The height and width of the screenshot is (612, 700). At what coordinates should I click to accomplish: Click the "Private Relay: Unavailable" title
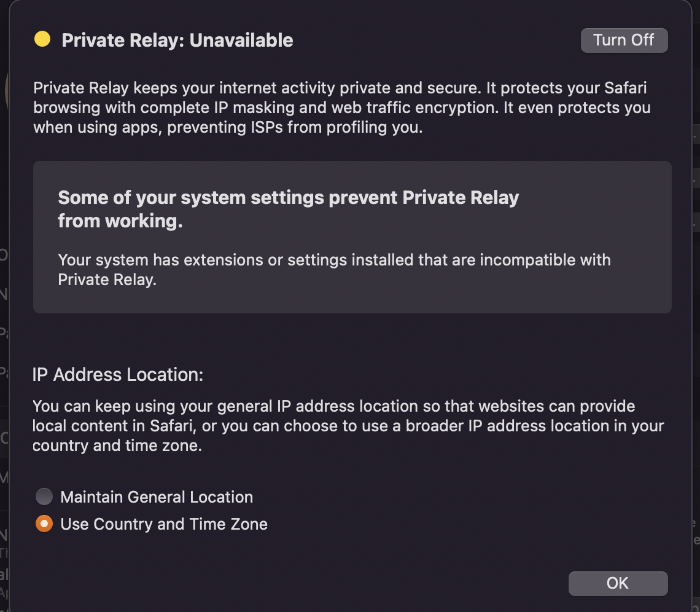coord(177,41)
